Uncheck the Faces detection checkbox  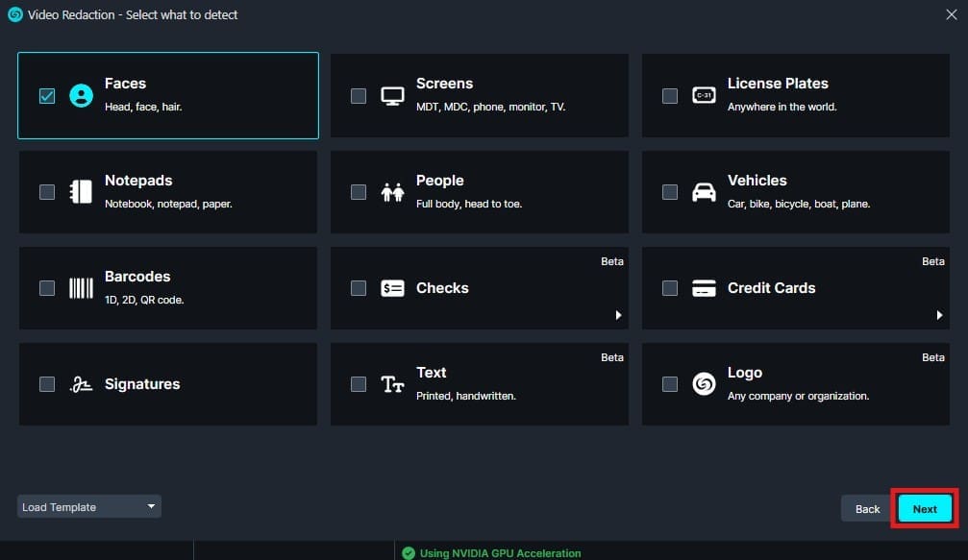click(46, 95)
